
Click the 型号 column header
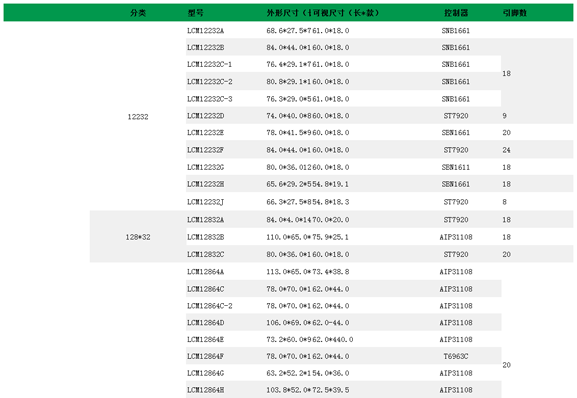(x=195, y=13)
